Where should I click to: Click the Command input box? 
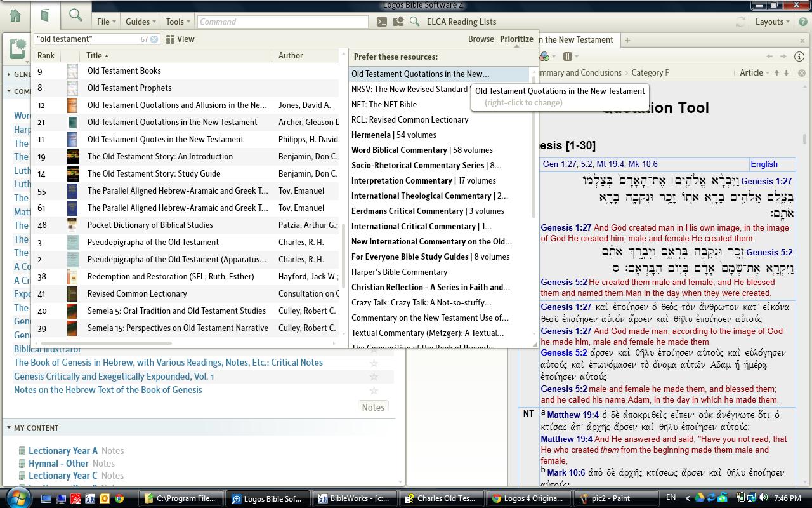point(282,22)
